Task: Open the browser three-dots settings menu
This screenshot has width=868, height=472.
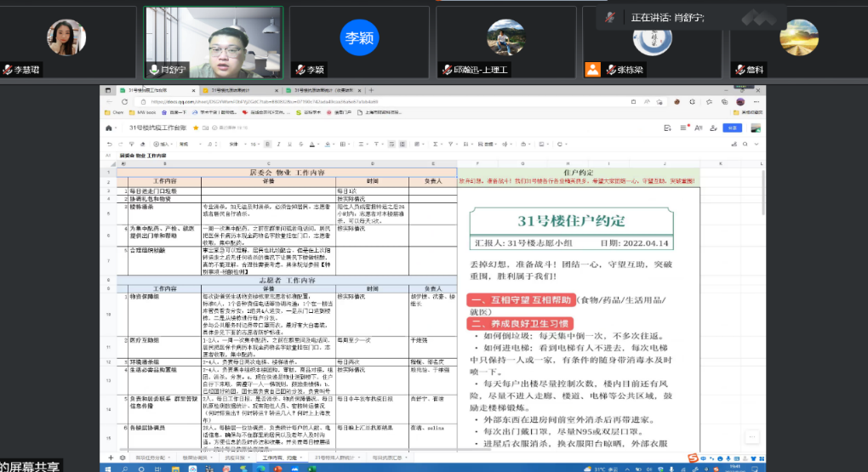Action: coord(757,102)
